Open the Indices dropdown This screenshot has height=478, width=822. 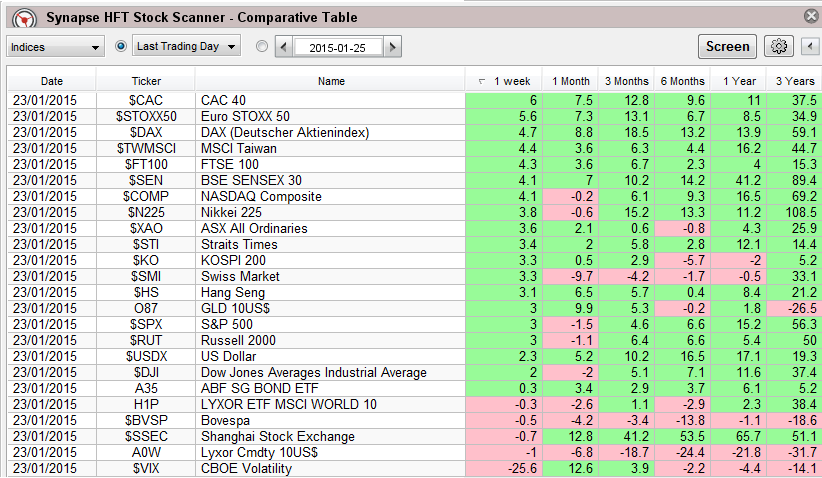pyautogui.click(x=55, y=47)
